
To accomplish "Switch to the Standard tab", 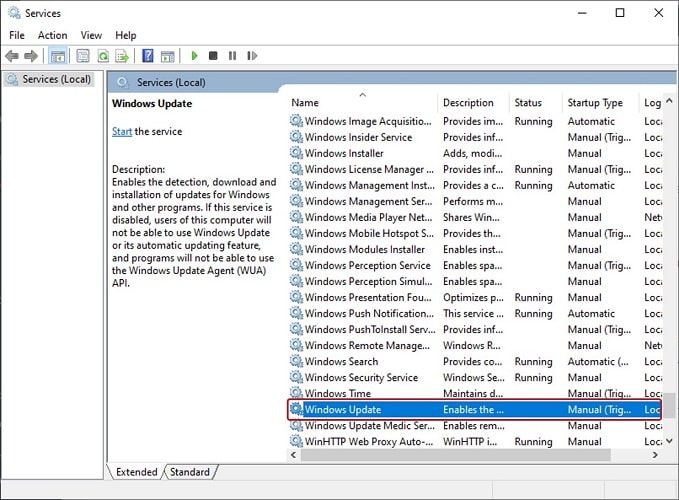I will 190,472.
